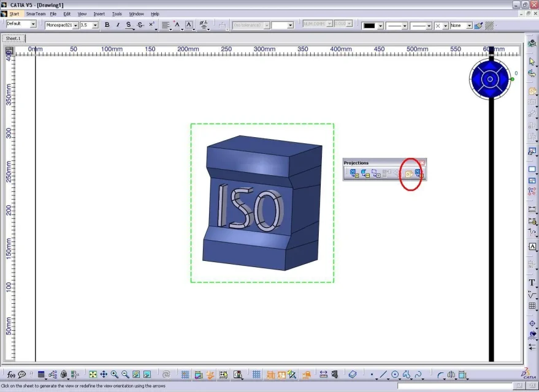Open the black color dropdown

coord(381,26)
